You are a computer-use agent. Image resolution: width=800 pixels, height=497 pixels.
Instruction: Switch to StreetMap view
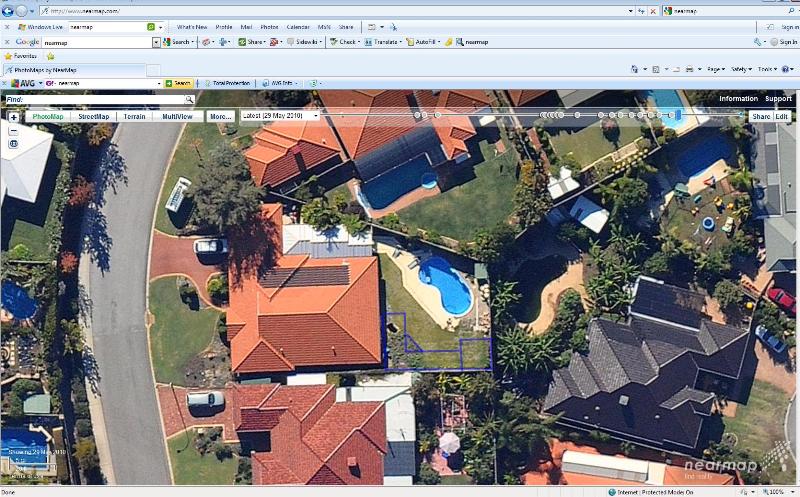(94, 116)
